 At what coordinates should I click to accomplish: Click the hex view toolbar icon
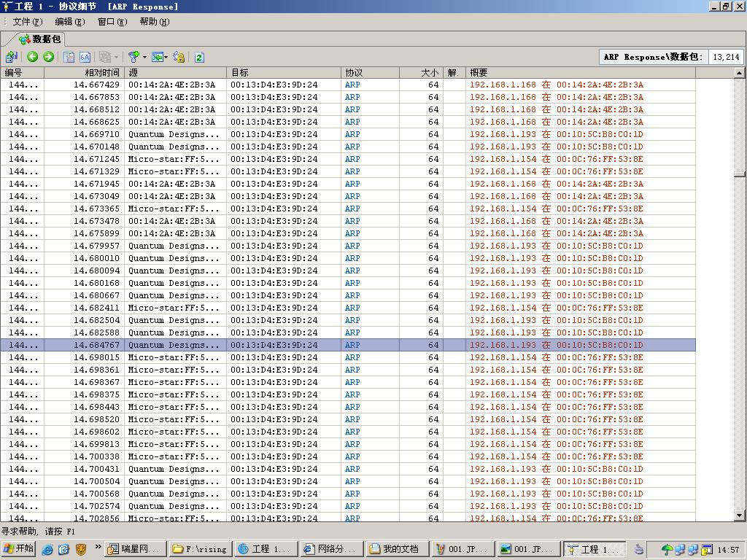point(85,57)
